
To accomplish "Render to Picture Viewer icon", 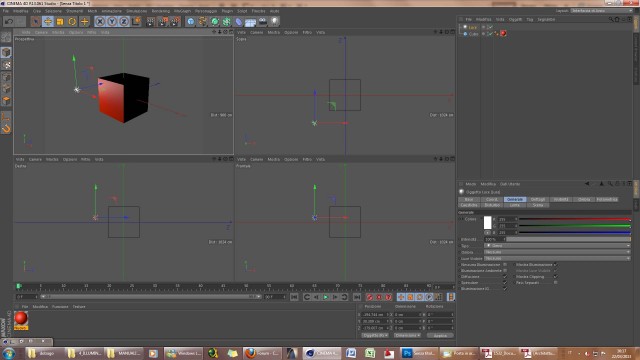I will coord(163,21).
